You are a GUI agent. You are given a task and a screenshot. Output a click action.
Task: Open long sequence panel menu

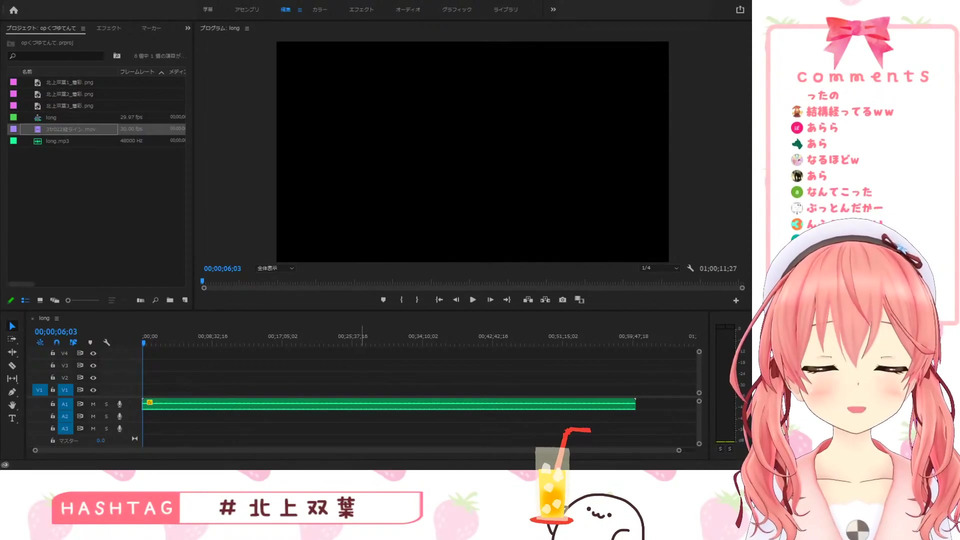(56, 318)
